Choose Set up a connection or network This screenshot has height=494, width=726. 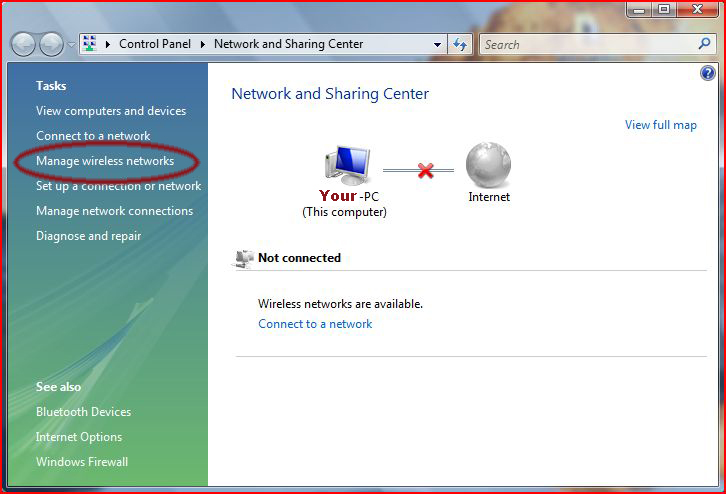tap(119, 186)
